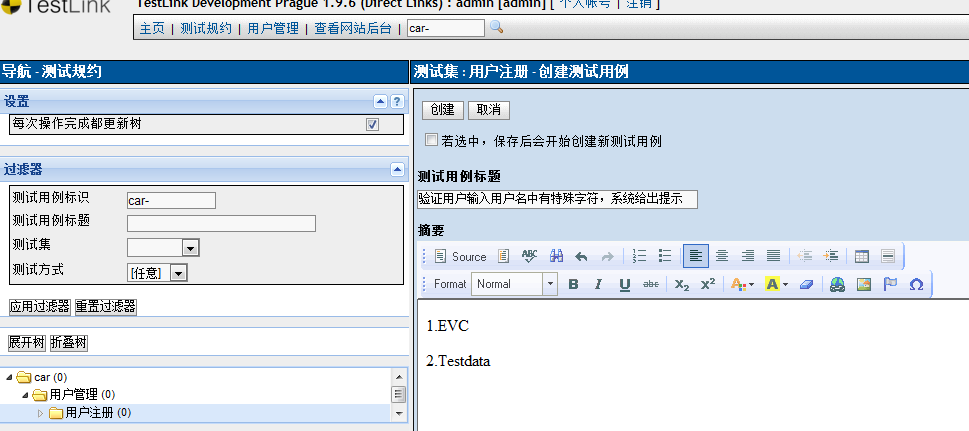
Task: Insert a horizontal line
Action: (888, 256)
